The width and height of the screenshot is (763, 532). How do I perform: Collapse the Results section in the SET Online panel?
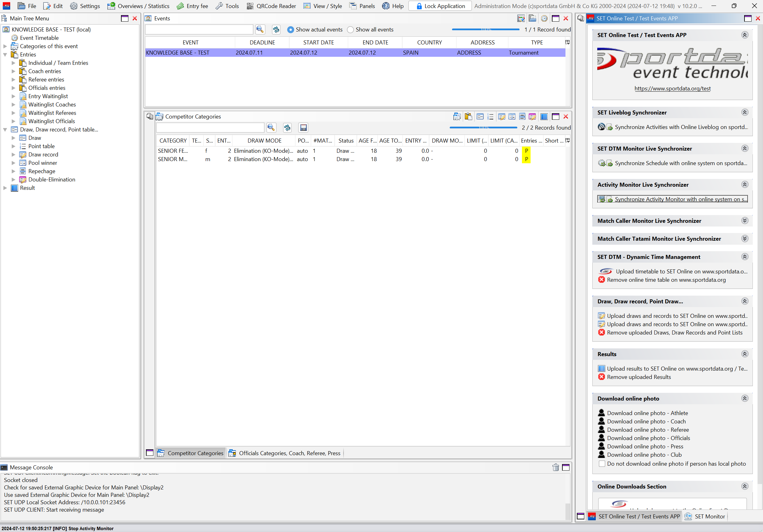click(745, 354)
